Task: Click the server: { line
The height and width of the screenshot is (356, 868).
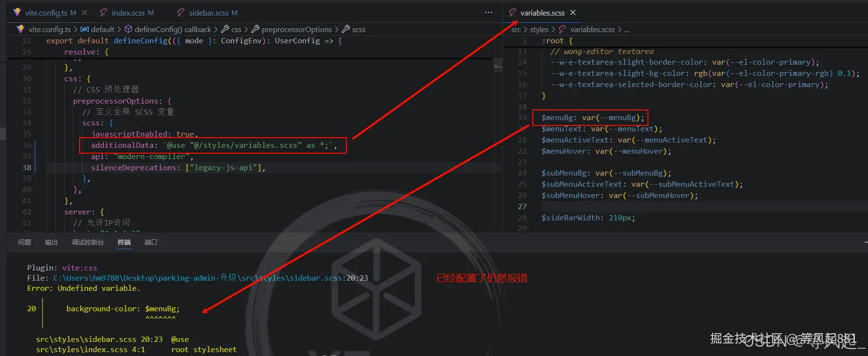Action: point(84,212)
